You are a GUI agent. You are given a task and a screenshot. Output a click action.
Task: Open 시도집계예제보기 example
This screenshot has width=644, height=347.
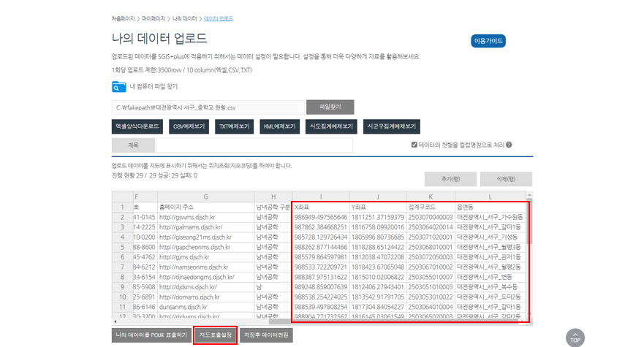tap(331, 126)
